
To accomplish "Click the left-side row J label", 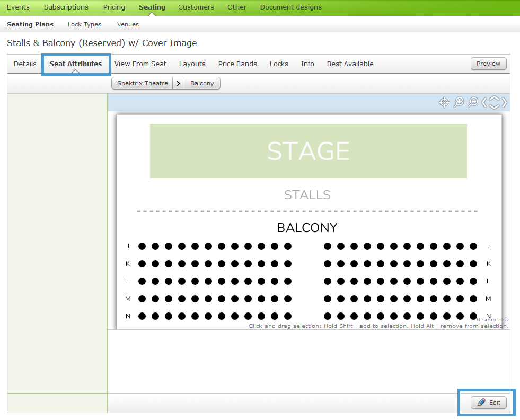I will point(128,246).
